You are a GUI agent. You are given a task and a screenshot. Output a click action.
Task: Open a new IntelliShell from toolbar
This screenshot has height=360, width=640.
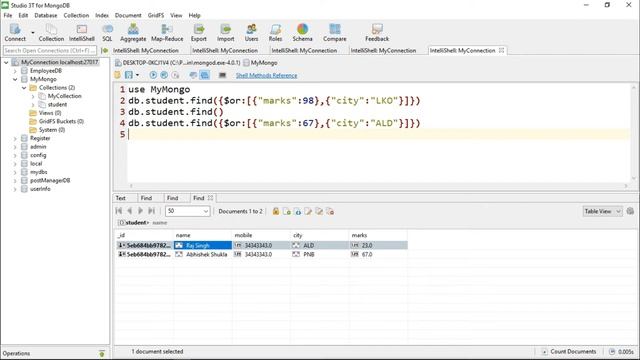(82, 33)
